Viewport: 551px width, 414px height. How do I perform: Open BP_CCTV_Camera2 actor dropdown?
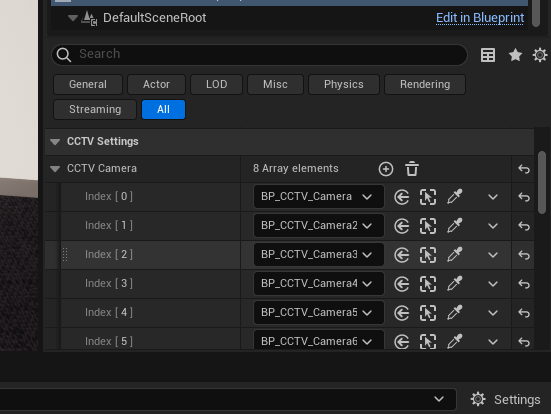click(x=318, y=226)
